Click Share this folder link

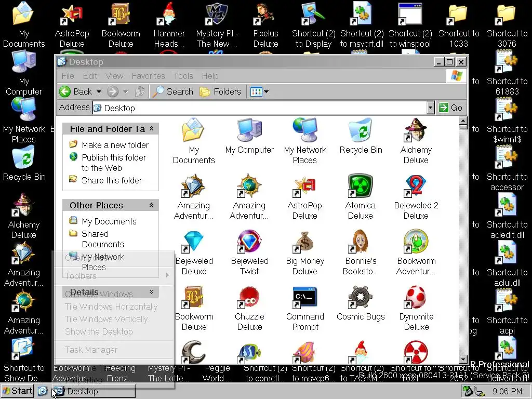pyautogui.click(x=112, y=180)
